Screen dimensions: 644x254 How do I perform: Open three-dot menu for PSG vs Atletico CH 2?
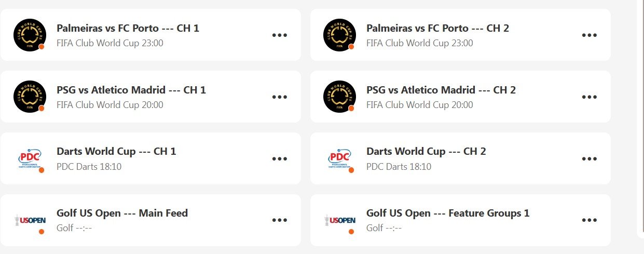(590, 97)
